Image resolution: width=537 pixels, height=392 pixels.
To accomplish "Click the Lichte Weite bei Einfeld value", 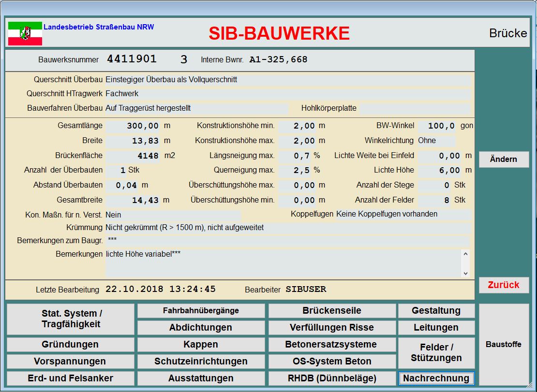I will point(440,156).
